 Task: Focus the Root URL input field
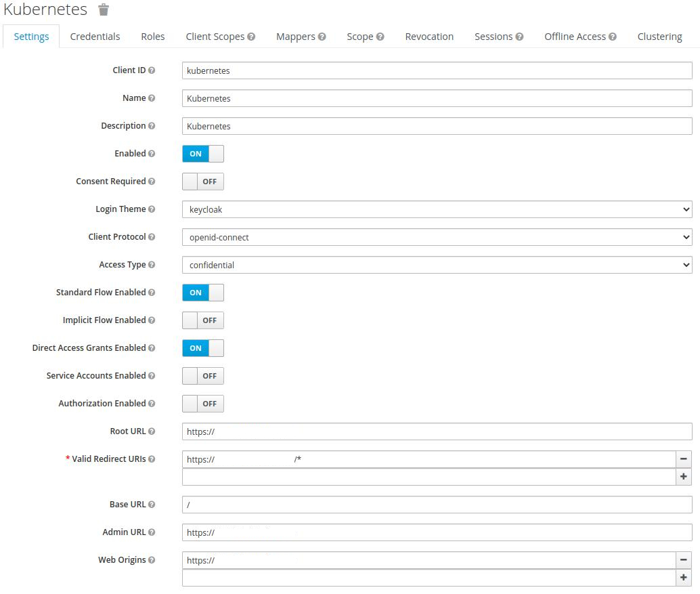pyautogui.click(x=437, y=431)
